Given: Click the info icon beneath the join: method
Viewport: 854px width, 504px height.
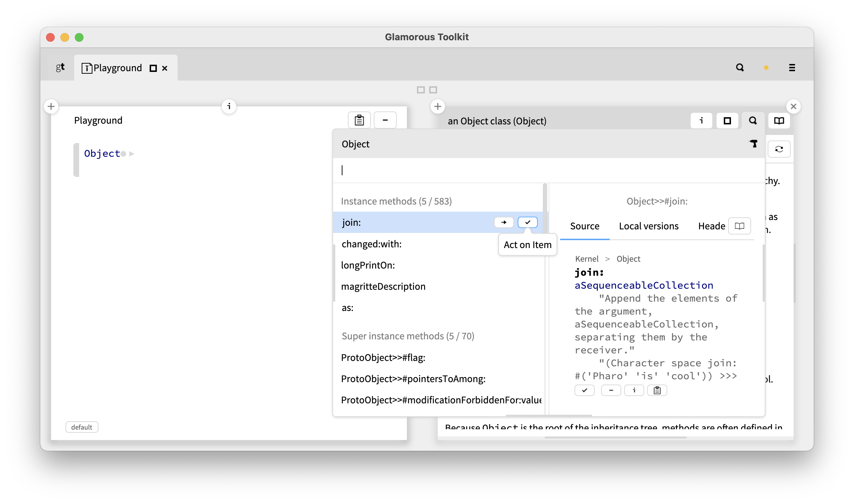Looking at the screenshot, I should coord(634,390).
